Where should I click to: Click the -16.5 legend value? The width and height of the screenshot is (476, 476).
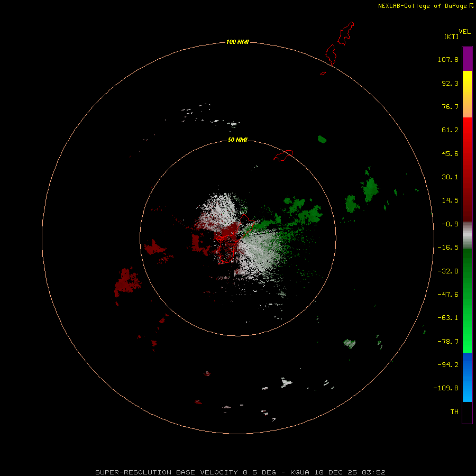(448, 248)
